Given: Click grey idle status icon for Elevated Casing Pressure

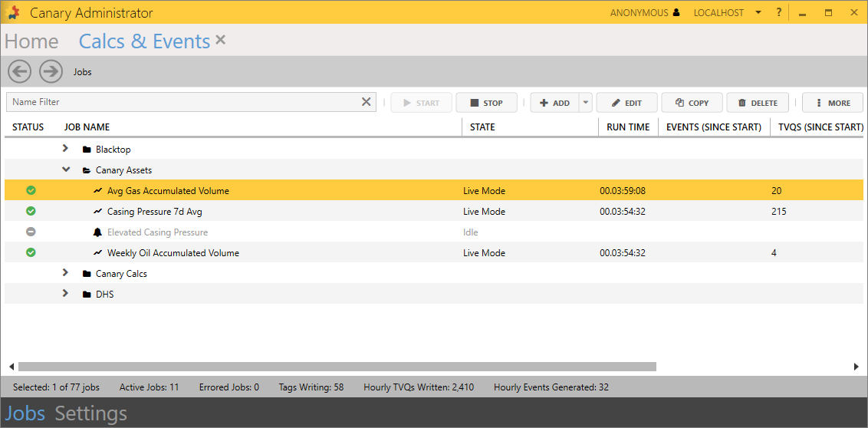Looking at the screenshot, I should pyautogui.click(x=31, y=232).
